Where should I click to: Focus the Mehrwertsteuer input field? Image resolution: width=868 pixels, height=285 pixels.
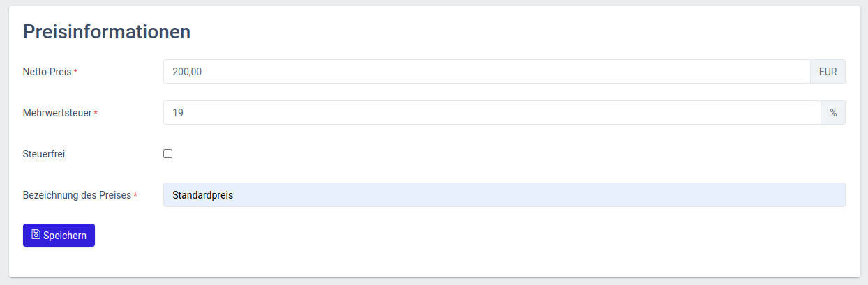pos(492,112)
